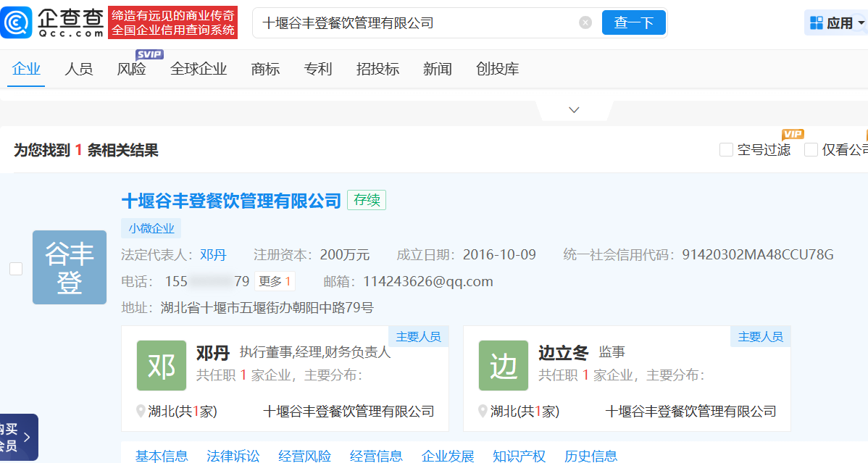Open the 商标 tab
The height and width of the screenshot is (463, 868).
click(x=265, y=70)
